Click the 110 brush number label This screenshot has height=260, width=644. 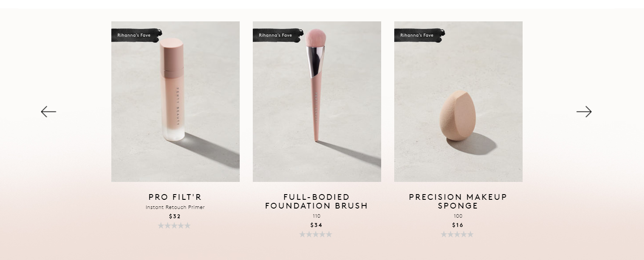(x=317, y=216)
